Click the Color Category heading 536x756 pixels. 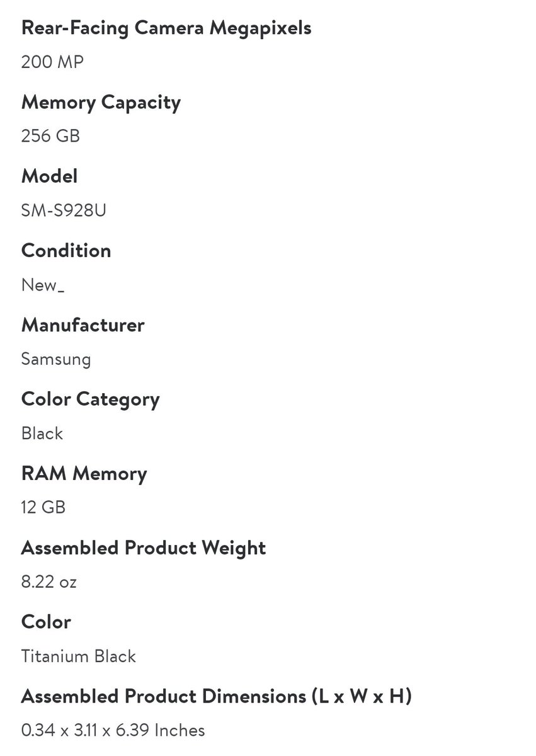coord(90,399)
